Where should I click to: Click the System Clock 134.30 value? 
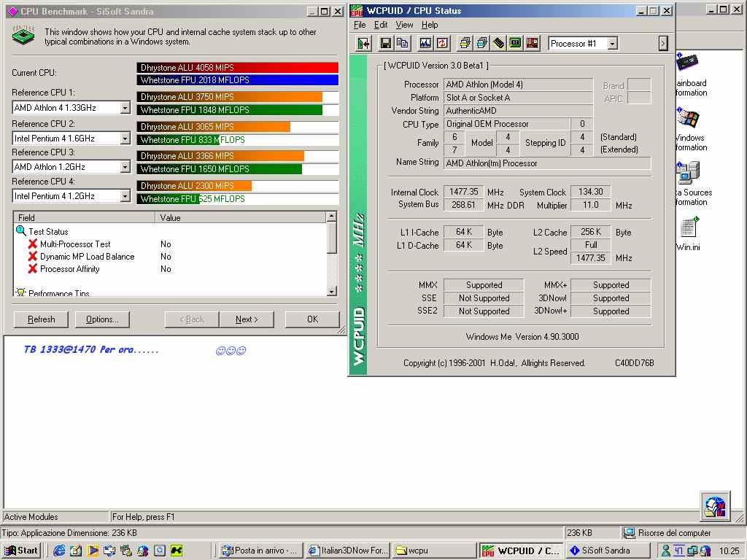click(590, 192)
